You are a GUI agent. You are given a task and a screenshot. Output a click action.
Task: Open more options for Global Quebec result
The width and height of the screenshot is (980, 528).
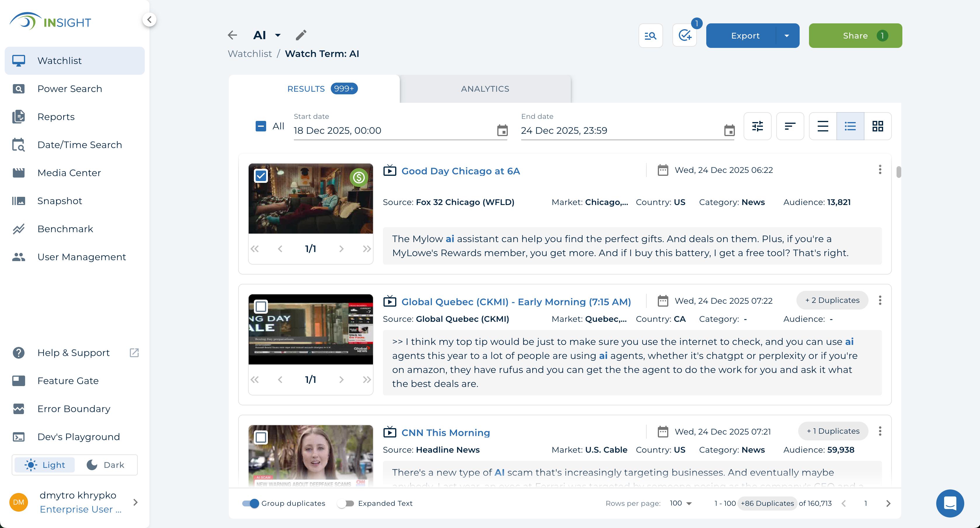coord(880,300)
